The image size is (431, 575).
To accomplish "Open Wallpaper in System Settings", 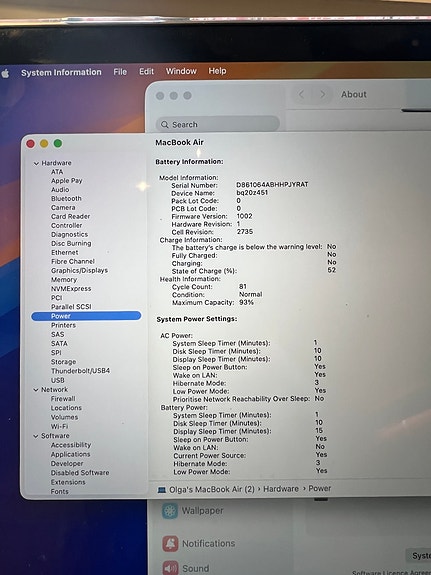I will (x=193, y=511).
